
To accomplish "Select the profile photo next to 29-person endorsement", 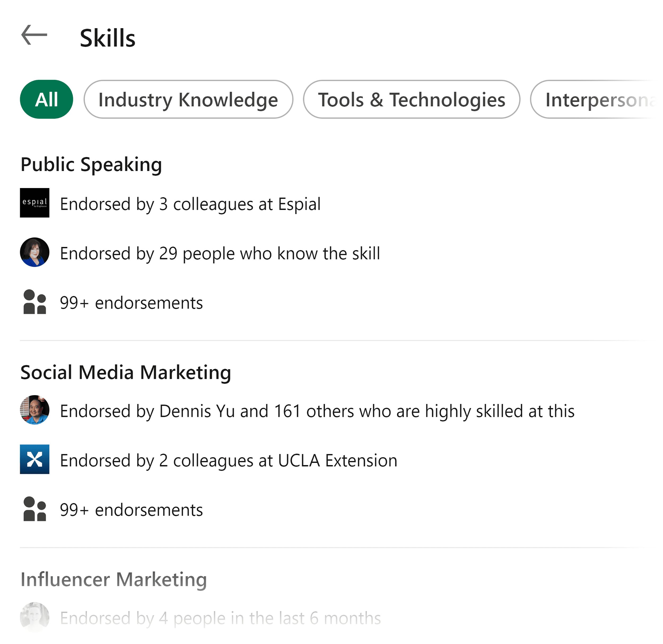I will coord(34,253).
